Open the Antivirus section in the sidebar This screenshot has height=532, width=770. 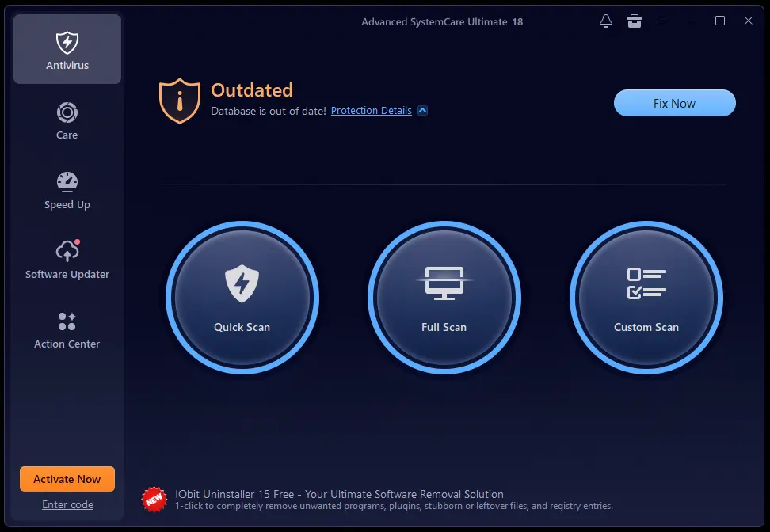[67, 49]
